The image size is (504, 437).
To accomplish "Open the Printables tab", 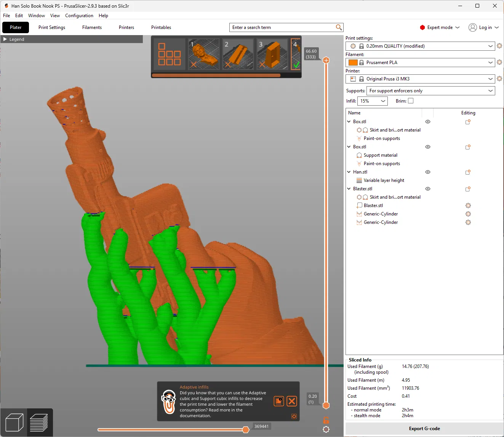I will [x=161, y=27].
